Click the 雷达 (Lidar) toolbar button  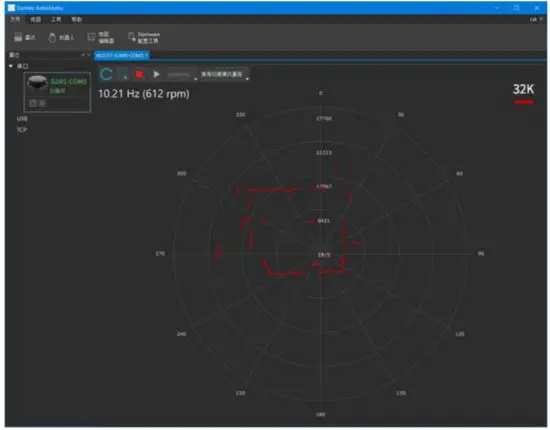[x=25, y=37]
